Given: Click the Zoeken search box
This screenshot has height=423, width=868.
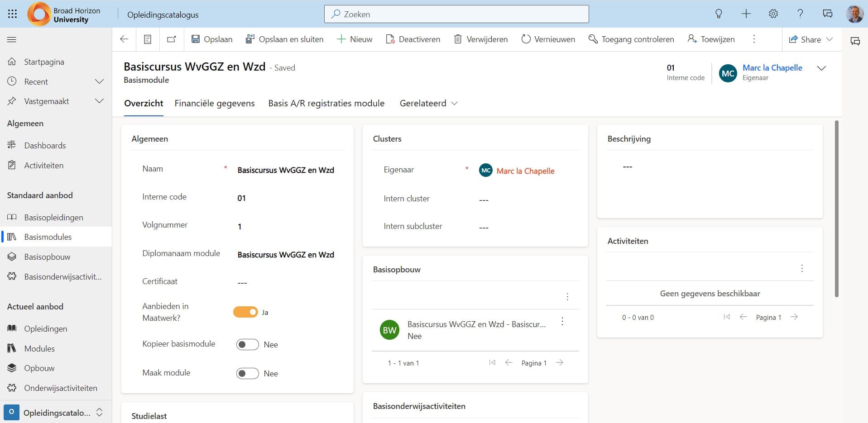Looking at the screenshot, I should click(456, 14).
